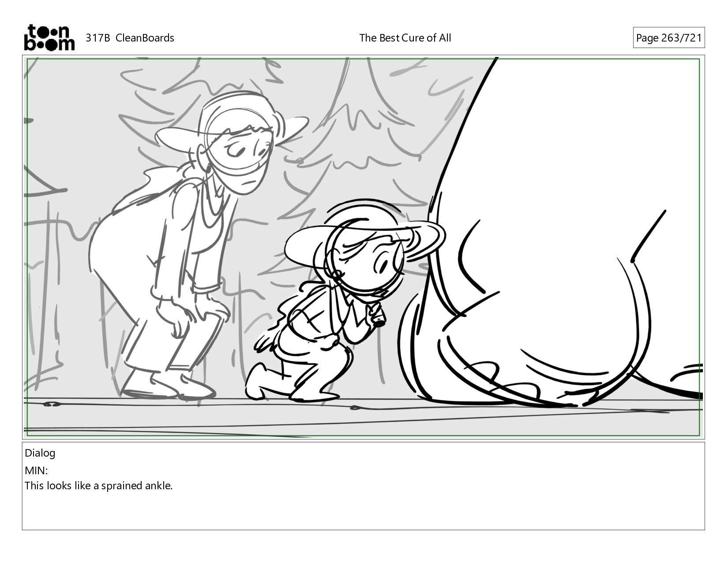
Task: Click the storyboard panel drawing
Action: coord(363,247)
